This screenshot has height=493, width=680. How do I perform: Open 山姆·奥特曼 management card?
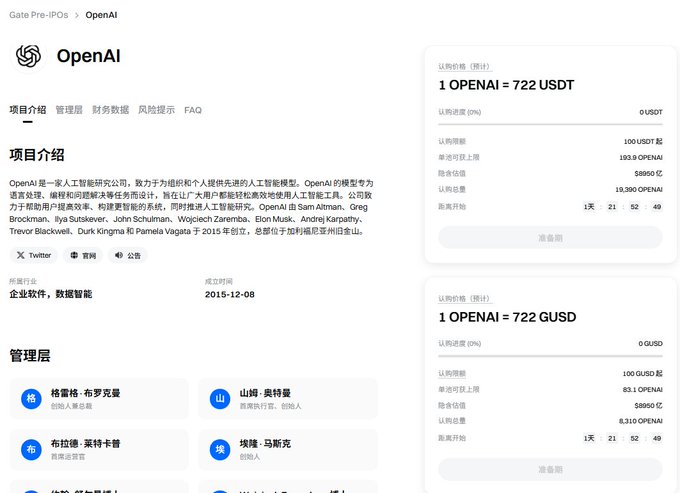coord(288,398)
